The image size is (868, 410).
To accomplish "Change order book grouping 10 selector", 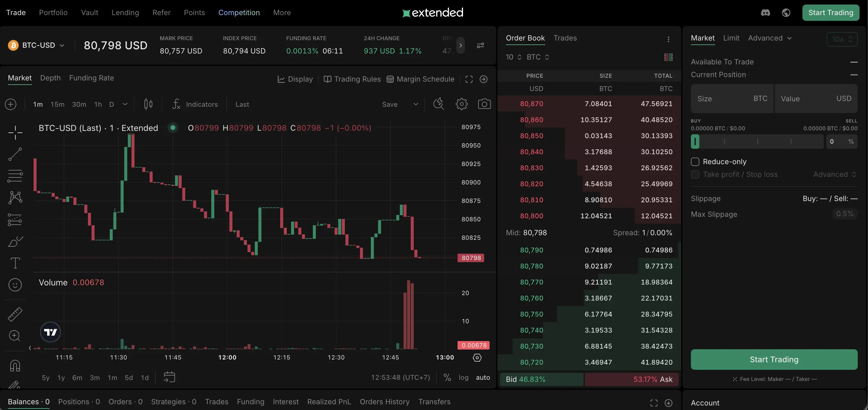I will 513,57.
